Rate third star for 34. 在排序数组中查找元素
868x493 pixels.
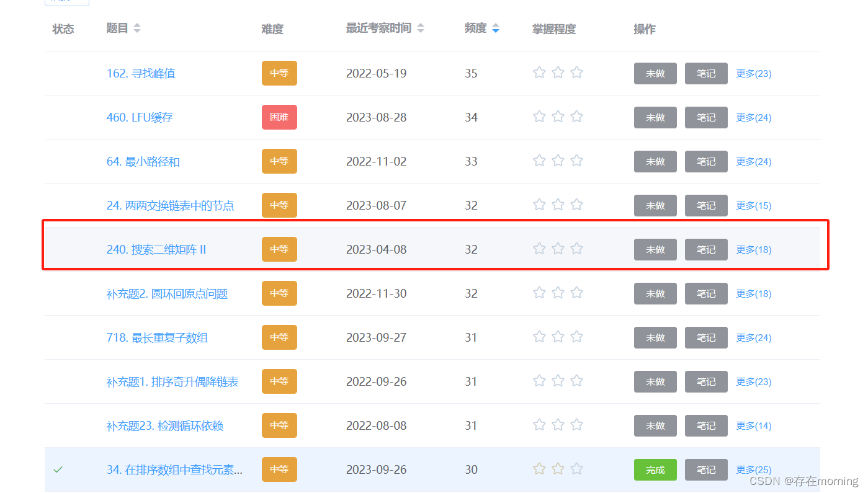(576, 469)
